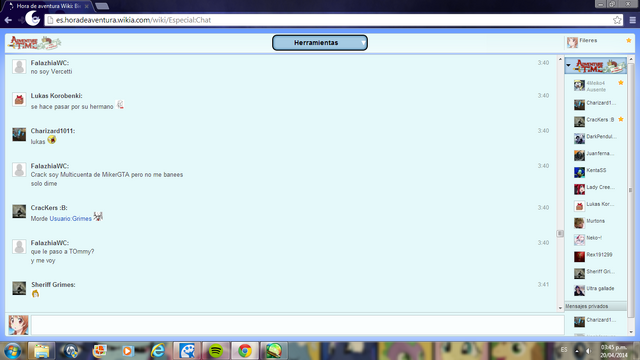This screenshot has width=640, height=360.
Task: Open the Chrome menu hamburger icon
Action: (633, 20)
